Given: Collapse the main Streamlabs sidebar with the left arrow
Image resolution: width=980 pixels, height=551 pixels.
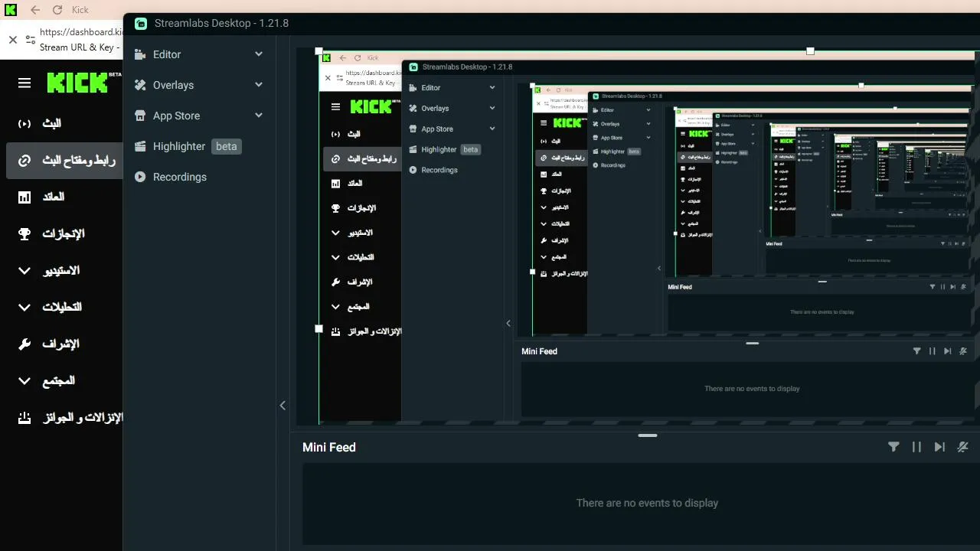Looking at the screenshot, I should click(283, 406).
